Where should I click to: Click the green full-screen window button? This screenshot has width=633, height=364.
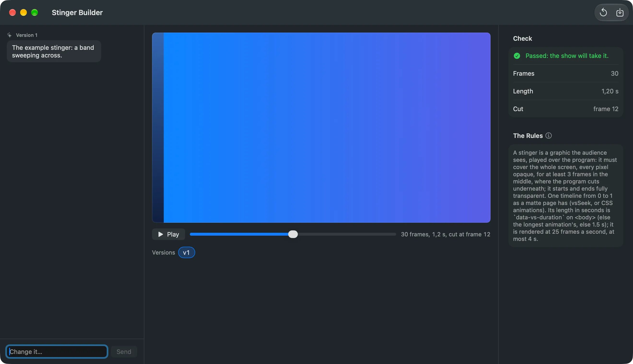[35, 12]
